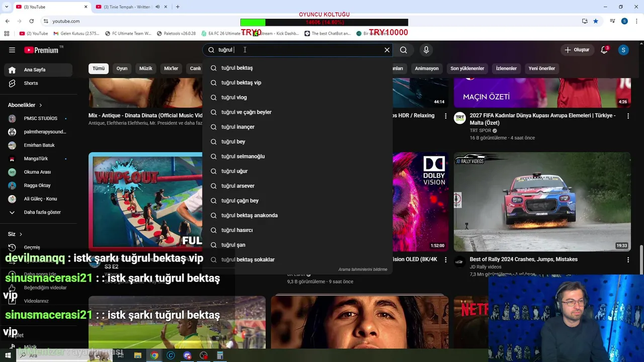Image resolution: width=644 pixels, height=362 pixels.
Task: Open the Chrome taskbar icon
Action: 154,355
